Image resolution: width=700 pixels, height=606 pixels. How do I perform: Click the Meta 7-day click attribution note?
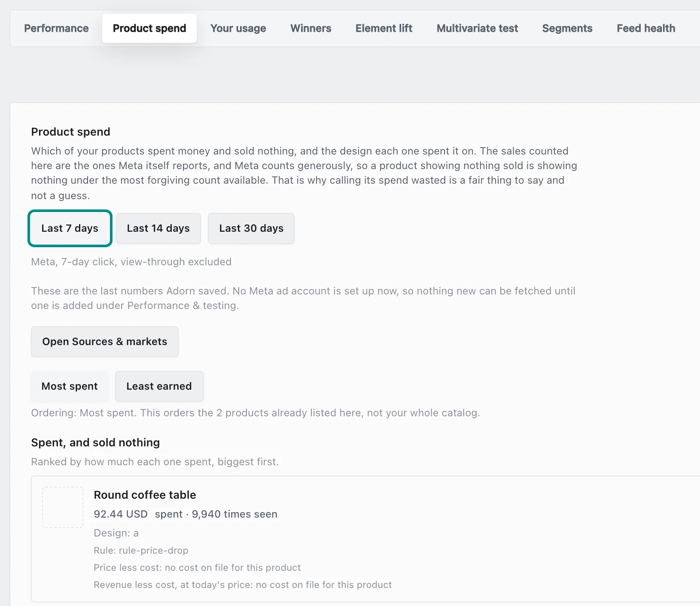pos(131,262)
